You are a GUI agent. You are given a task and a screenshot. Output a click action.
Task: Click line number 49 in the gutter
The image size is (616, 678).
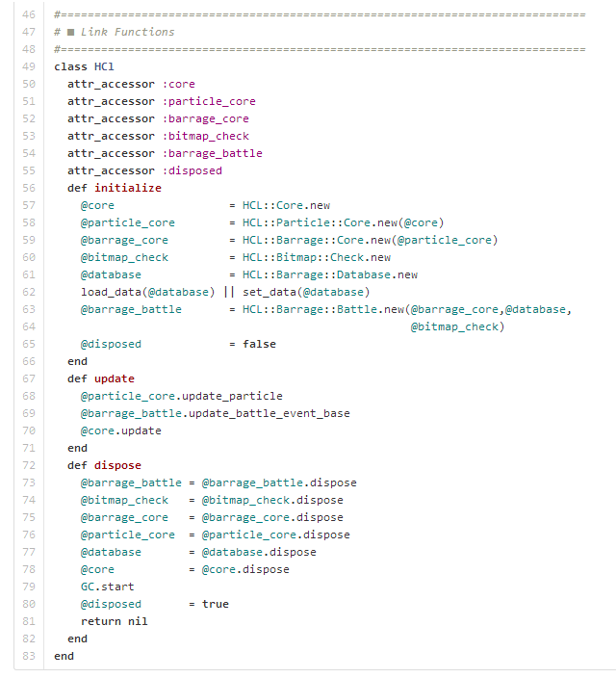(29, 66)
